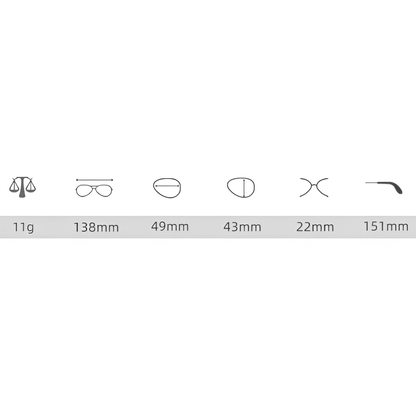Click the 49mm lens width value
416x416 pixels.
170,227
